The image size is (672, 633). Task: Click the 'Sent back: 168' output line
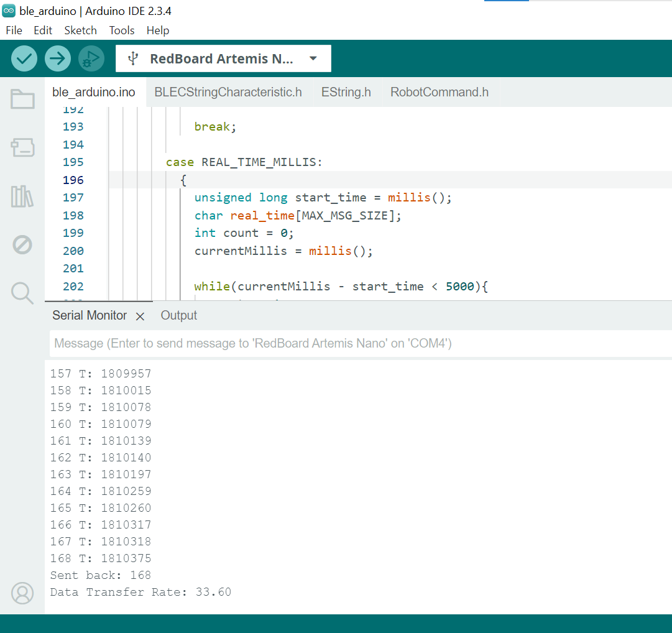(101, 575)
